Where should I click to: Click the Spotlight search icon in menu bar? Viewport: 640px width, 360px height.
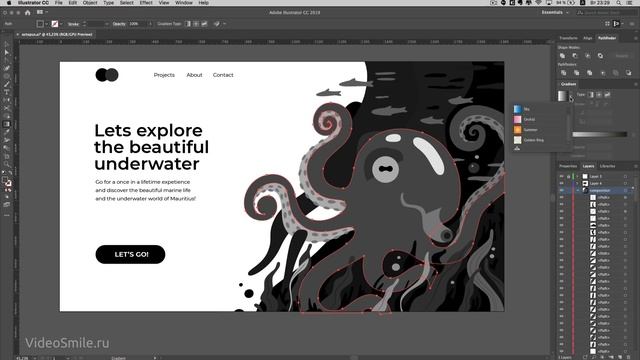tap(619, 3)
